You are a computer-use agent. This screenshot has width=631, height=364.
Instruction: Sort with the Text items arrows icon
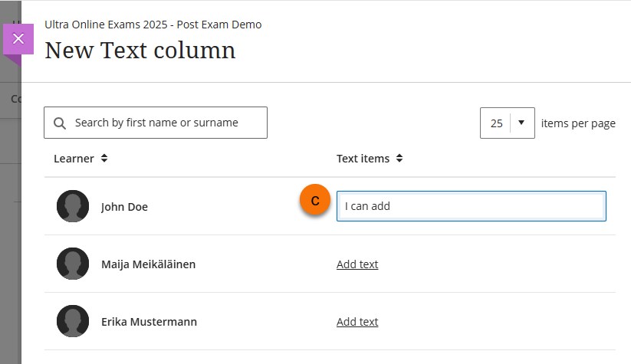coord(399,159)
